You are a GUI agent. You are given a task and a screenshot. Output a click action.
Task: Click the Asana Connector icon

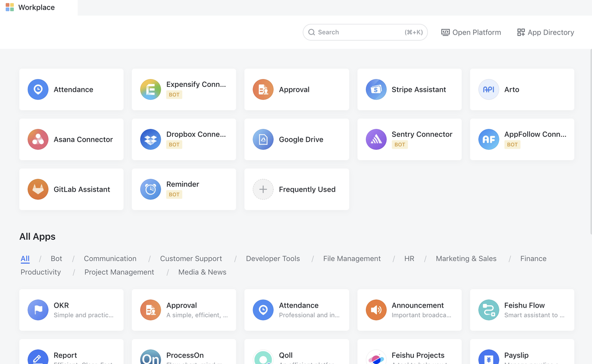[38, 140]
